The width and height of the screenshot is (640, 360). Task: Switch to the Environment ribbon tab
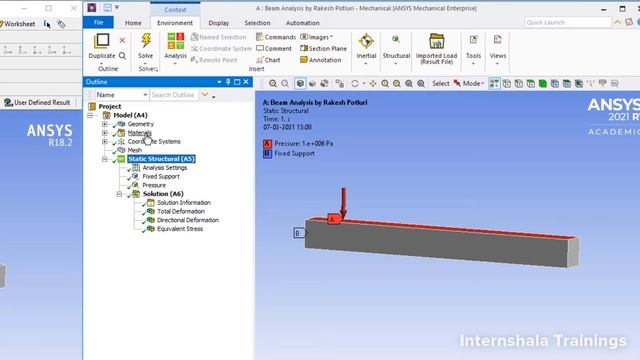click(x=175, y=23)
